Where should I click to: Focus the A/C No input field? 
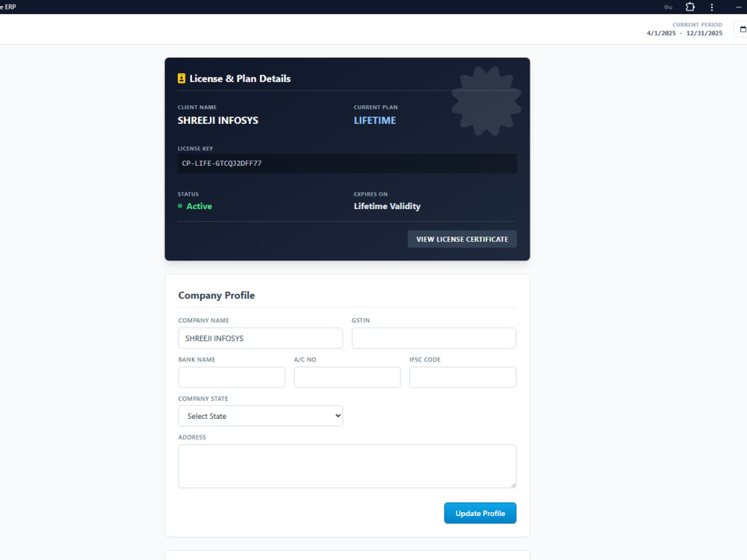click(347, 377)
